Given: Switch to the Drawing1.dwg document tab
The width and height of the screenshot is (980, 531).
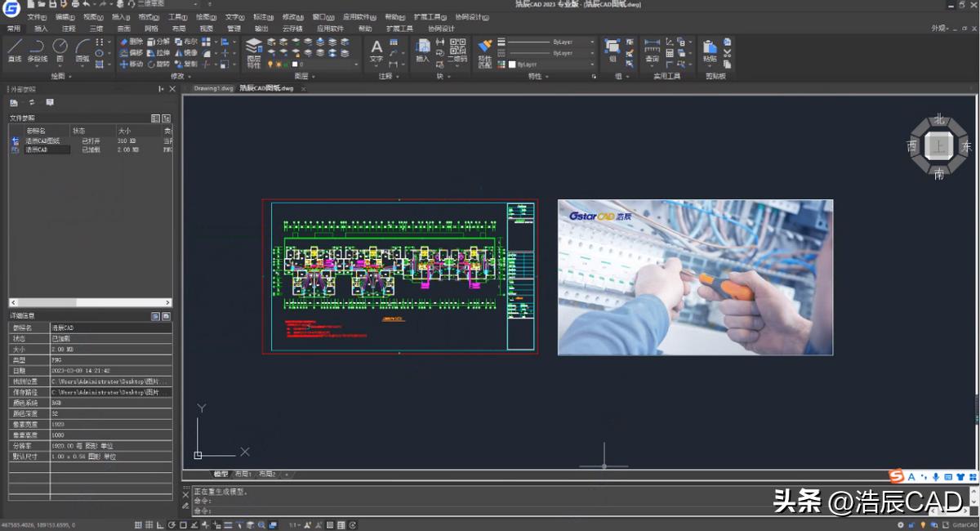Looking at the screenshot, I should coord(212,88).
